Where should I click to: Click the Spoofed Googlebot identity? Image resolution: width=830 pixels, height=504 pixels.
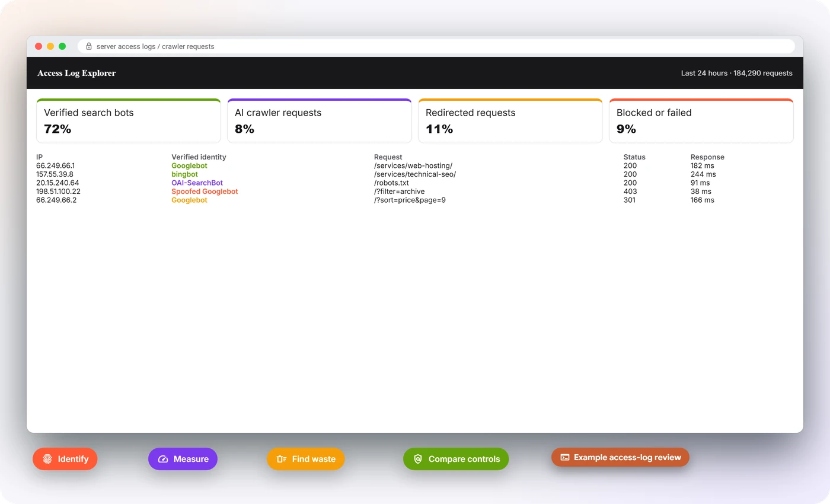(x=205, y=192)
